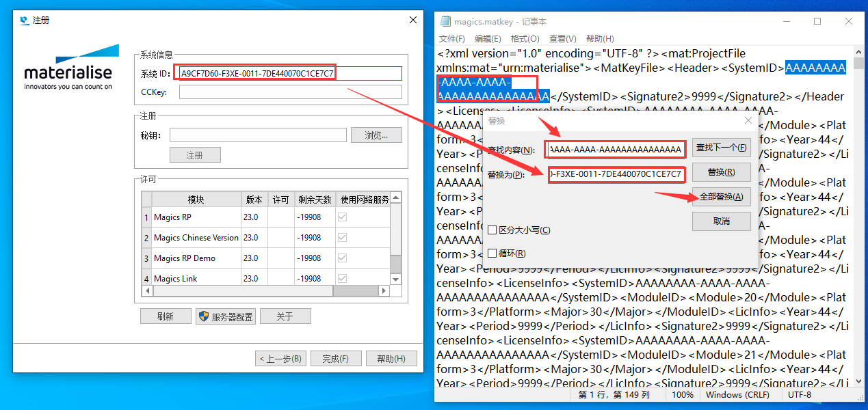Click UTF-8 encoding in status bar

pos(800,395)
